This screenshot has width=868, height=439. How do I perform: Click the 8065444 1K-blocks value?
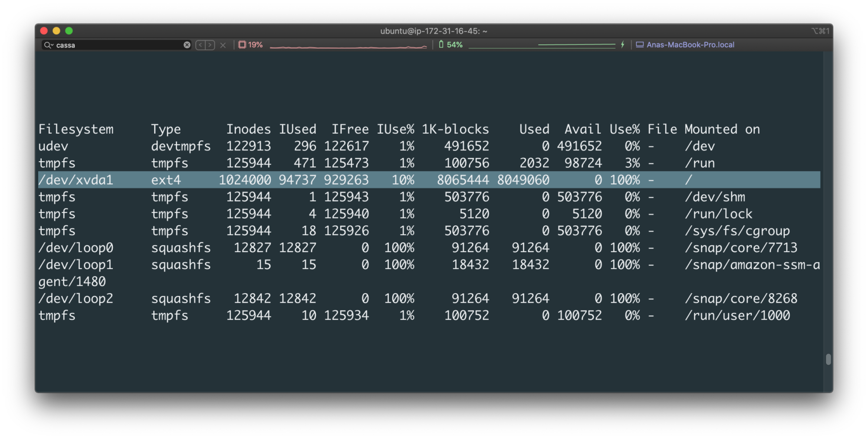[463, 180]
